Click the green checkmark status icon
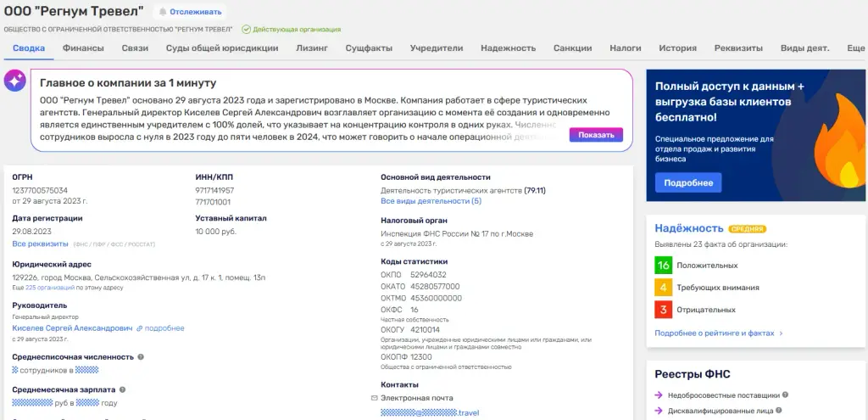Screen dimensions: 868x420 pyautogui.click(x=247, y=29)
